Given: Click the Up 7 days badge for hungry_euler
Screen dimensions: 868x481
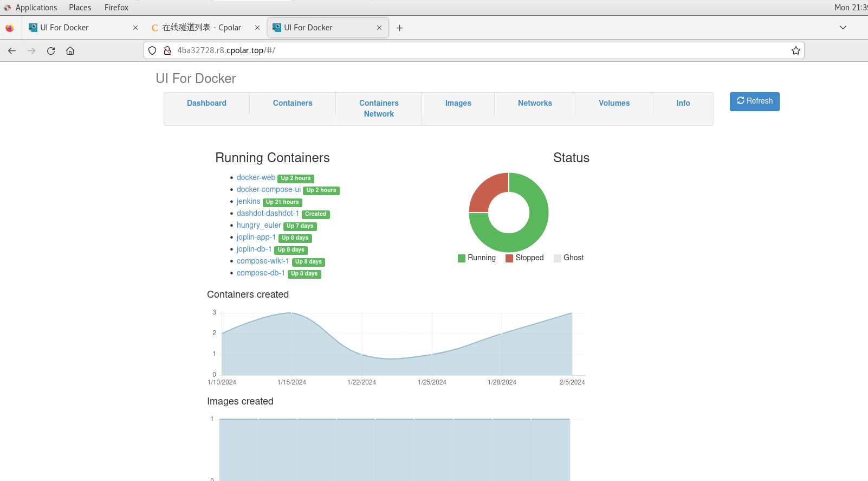Looking at the screenshot, I should [x=300, y=226].
